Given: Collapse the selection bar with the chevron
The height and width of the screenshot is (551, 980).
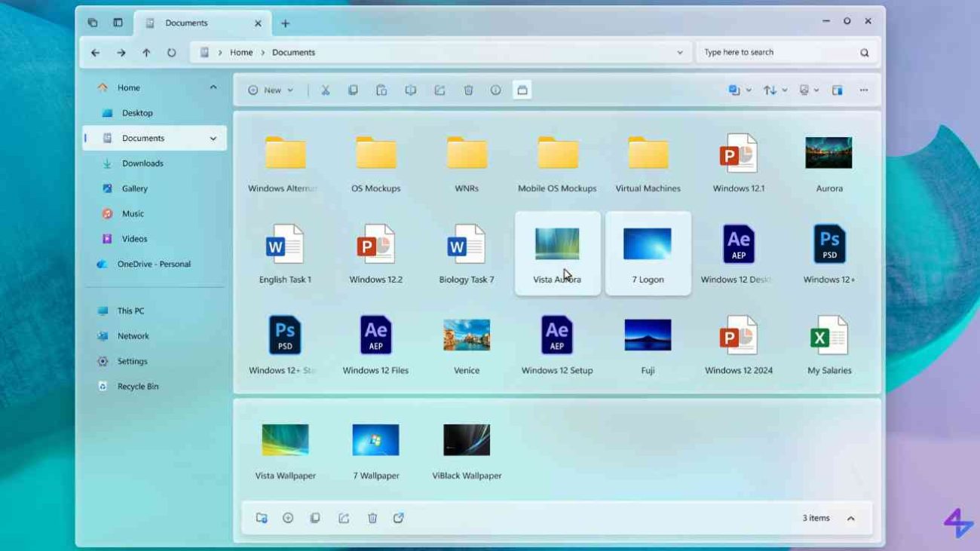Looking at the screenshot, I should click(851, 518).
